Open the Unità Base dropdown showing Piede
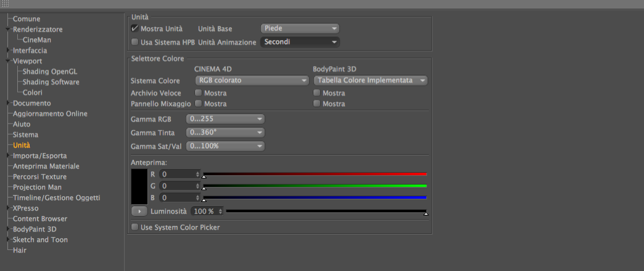 click(x=300, y=28)
